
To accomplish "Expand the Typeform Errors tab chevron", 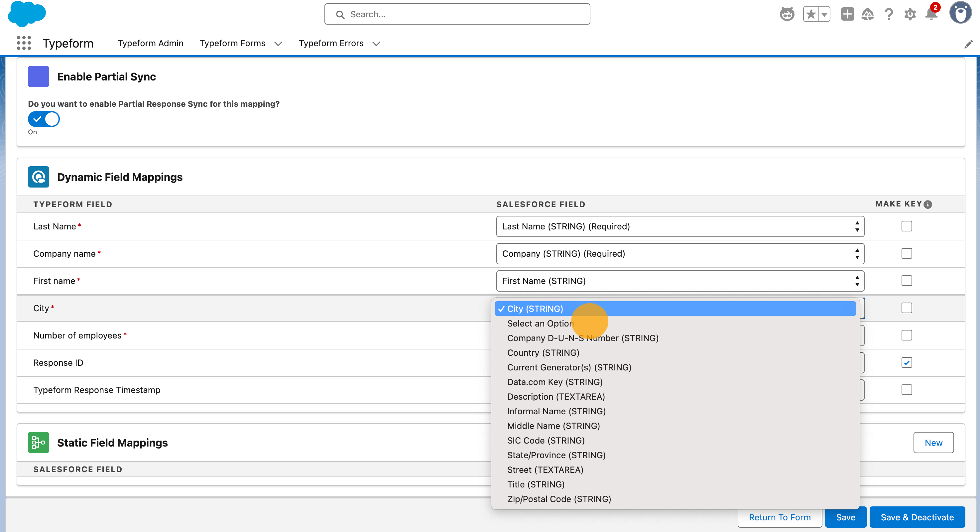I will (376, 43).
